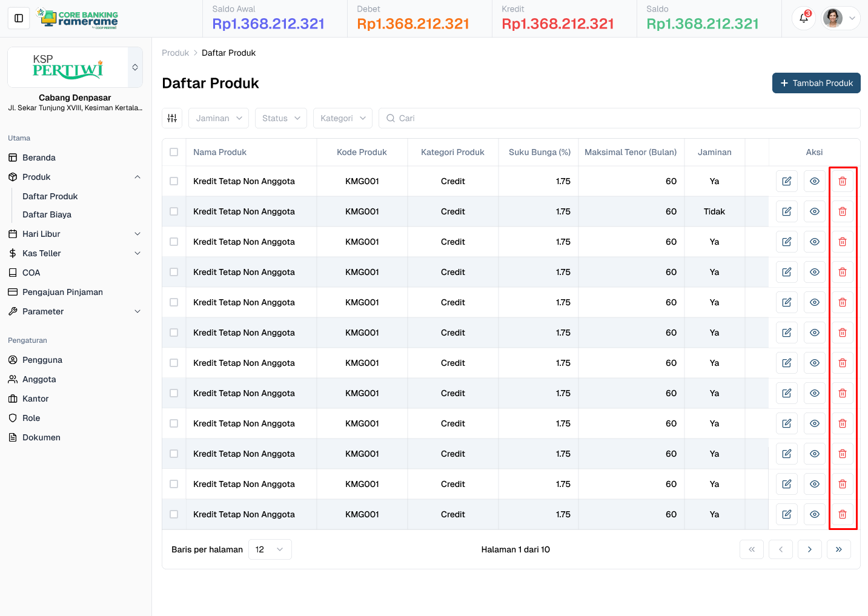The height and width of the screenshot is (616, 868).
Task: View details using second row eye icon
Action: click(814, 211)
